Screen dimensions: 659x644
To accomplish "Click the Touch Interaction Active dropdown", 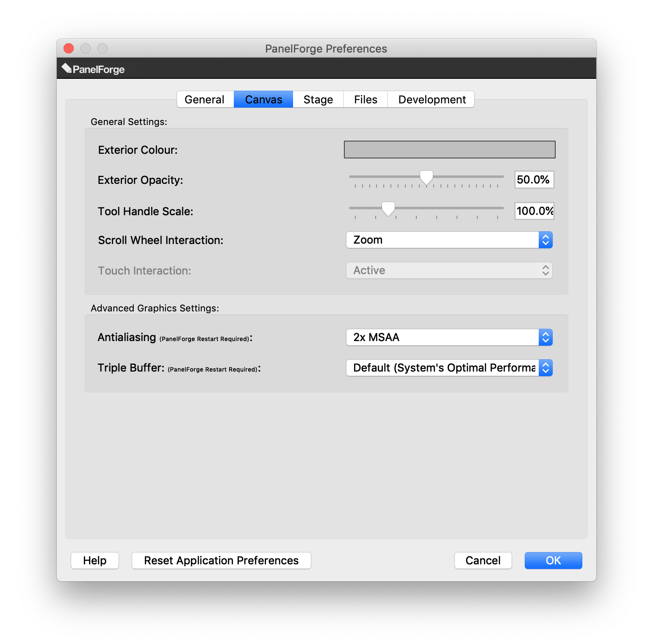I will pyautogui.click(x=449, y=270).
